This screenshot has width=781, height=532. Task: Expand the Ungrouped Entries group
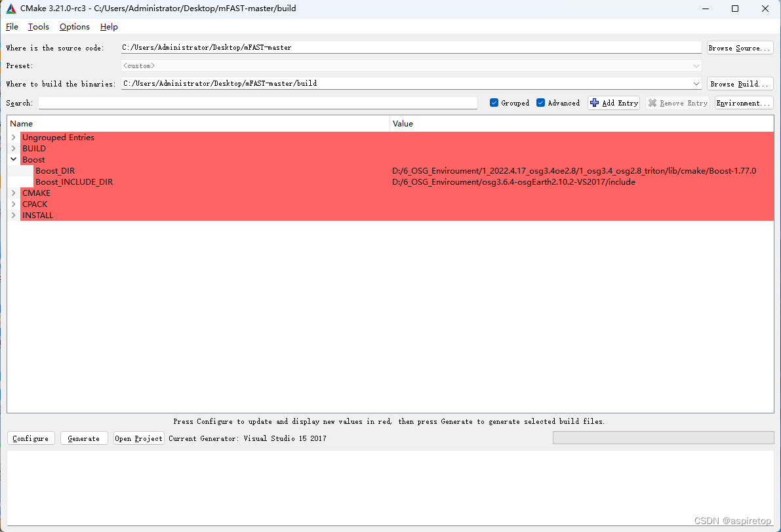tap(14, 138)
